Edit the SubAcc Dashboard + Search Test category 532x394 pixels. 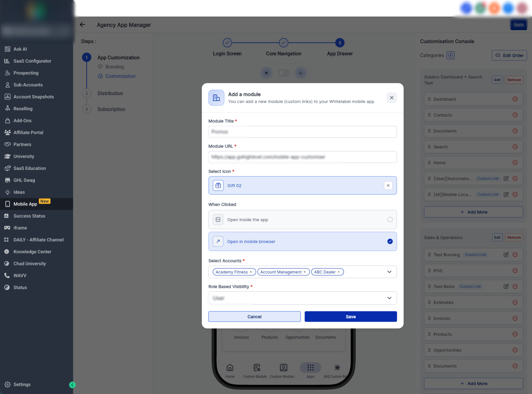coord(497,80)
